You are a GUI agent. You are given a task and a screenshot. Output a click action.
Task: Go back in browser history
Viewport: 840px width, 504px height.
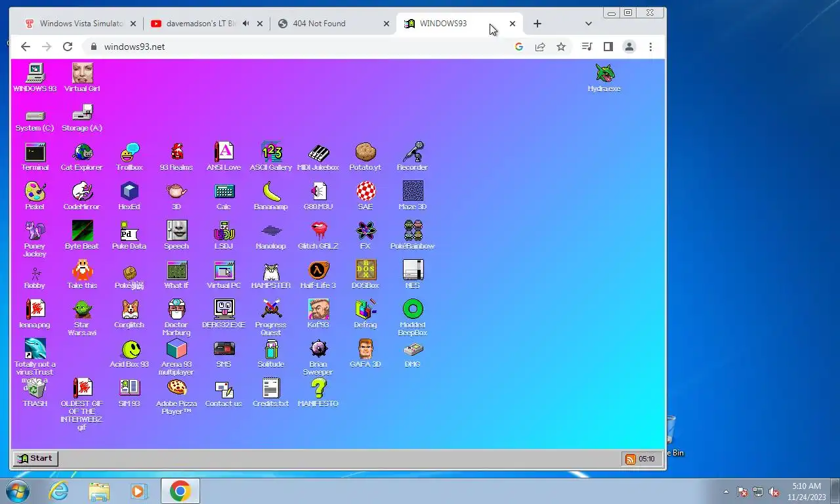(25, 47)
